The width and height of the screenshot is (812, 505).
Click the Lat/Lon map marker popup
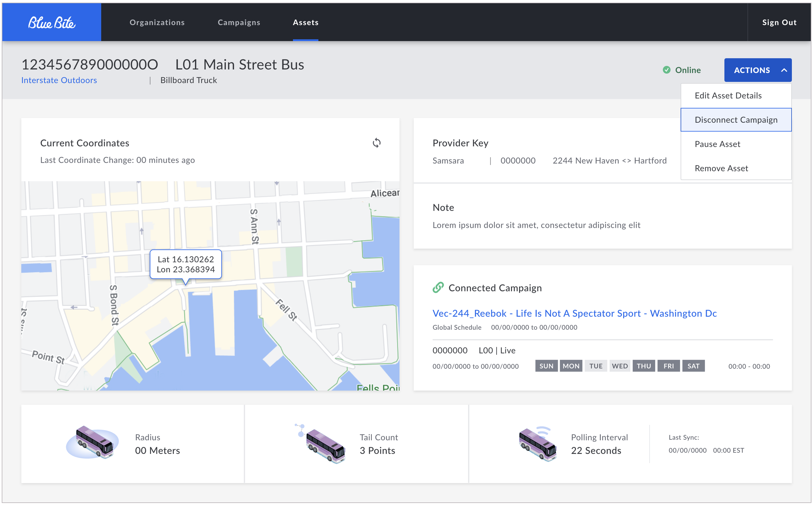click(185, 264)
